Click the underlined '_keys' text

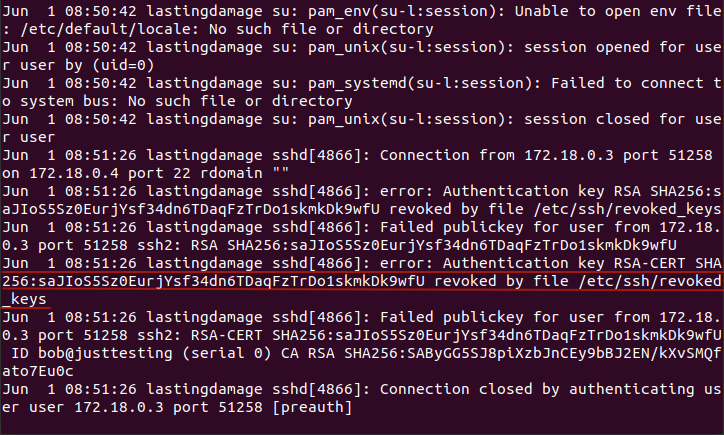click(x=24, y=299)
